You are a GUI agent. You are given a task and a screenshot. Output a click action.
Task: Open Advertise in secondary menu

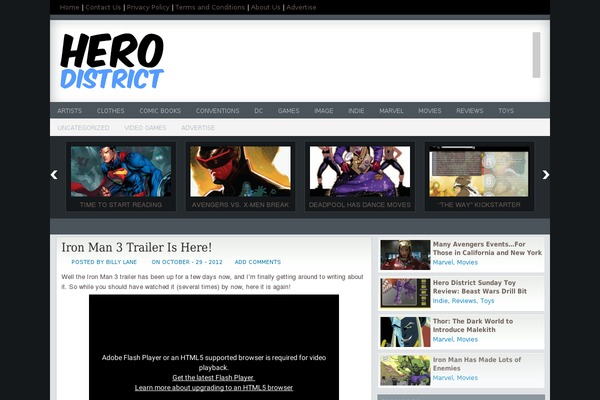[198, 127]
